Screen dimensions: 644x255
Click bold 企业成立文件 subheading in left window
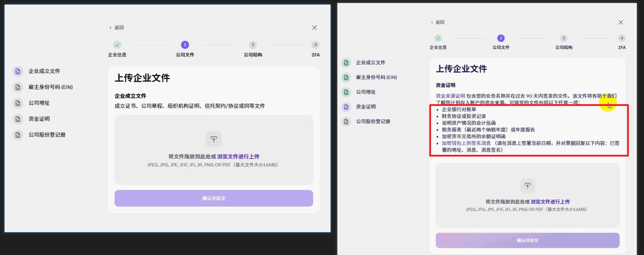click(131, 96)
